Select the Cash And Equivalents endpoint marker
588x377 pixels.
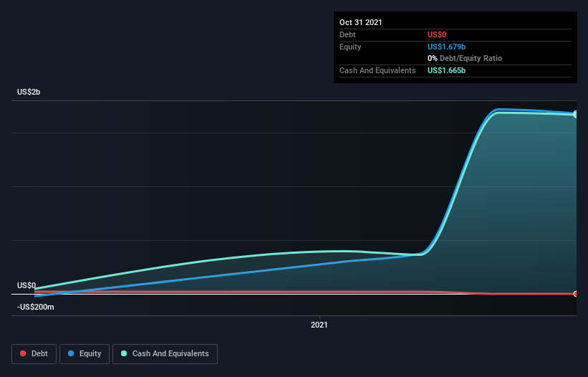[x=575, y=115]
